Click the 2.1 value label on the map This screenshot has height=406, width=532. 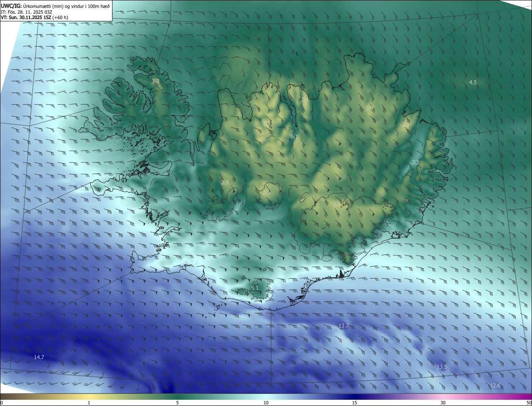tap(305, 100)
